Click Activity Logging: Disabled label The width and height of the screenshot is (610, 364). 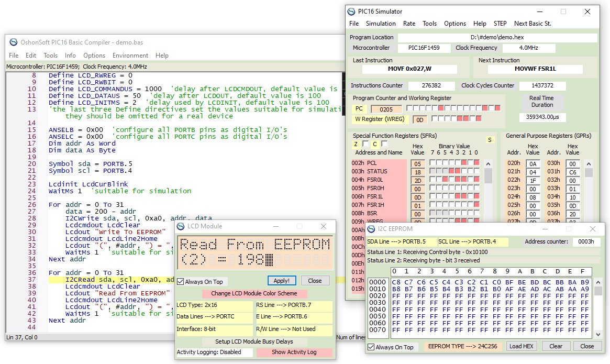(x=214, y=352)
